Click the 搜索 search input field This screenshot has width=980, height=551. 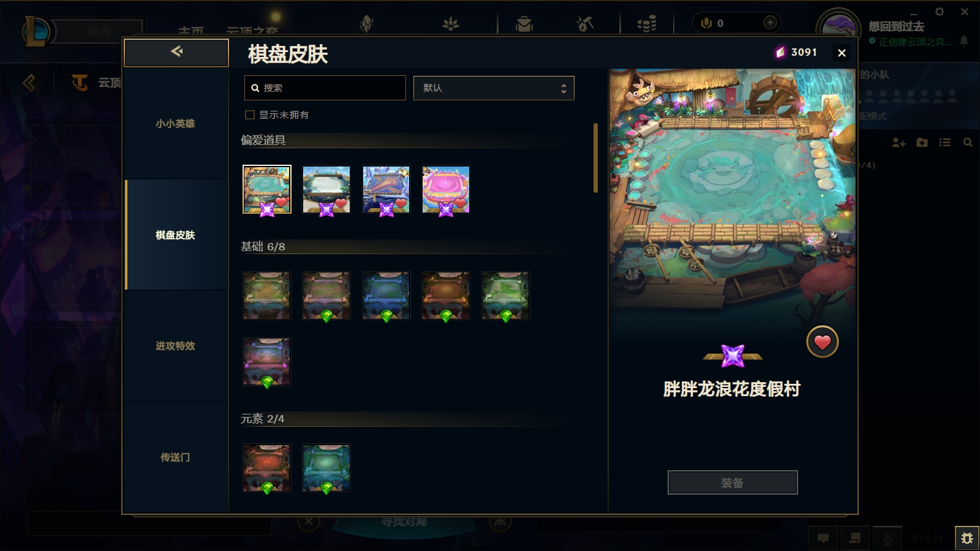(325, 88)
